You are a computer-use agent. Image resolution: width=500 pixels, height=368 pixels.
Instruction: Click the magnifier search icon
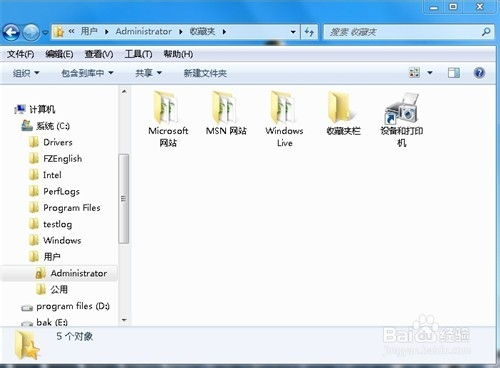486,32
